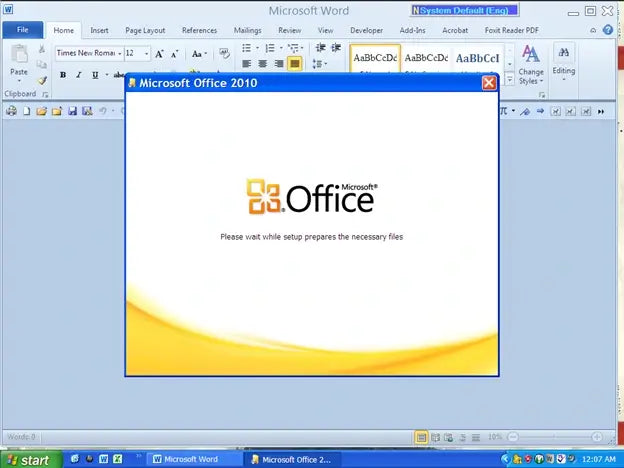Toggle Underline formatting
Screen dimensions: 624x468
coord(95,75)
